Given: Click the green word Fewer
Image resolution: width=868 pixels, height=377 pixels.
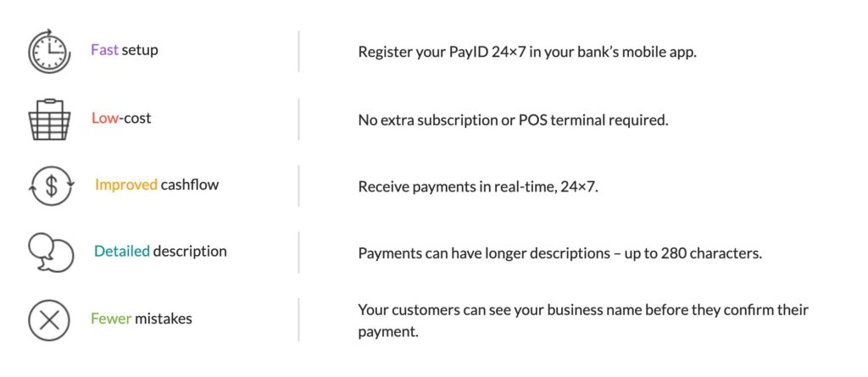Looking at the screenshot, I should tap(111, 319).
